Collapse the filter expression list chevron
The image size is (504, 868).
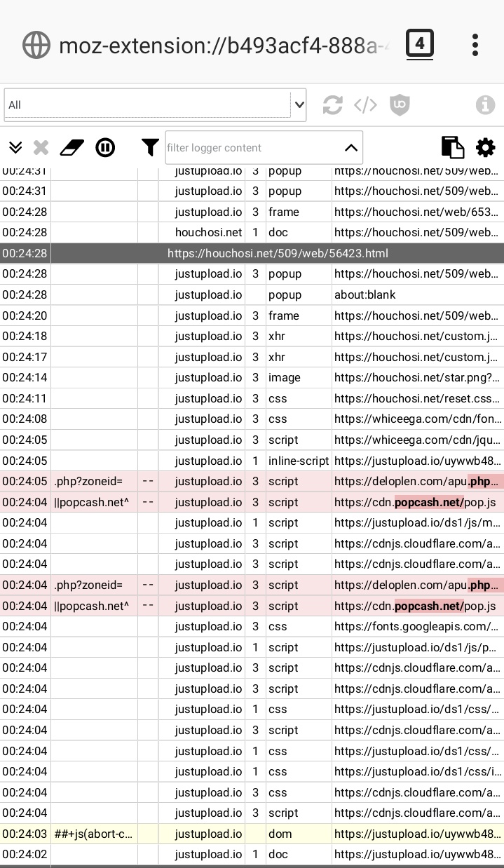(351, 148)
